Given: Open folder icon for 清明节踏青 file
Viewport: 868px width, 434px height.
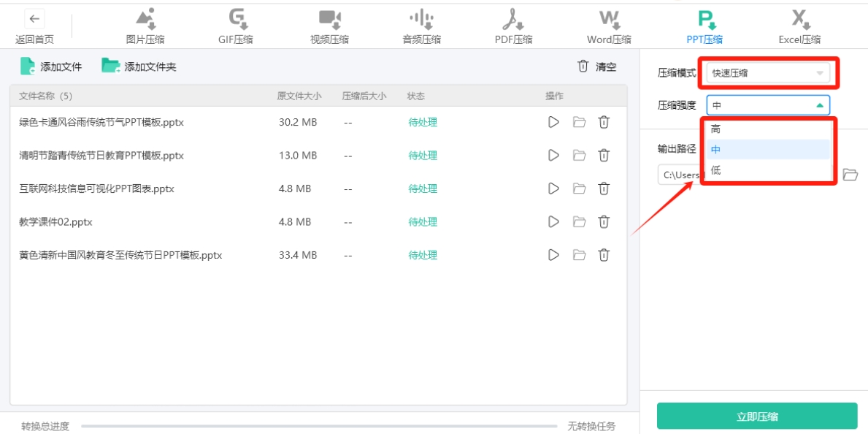Looking at the screenshot, I should (579, 155).
